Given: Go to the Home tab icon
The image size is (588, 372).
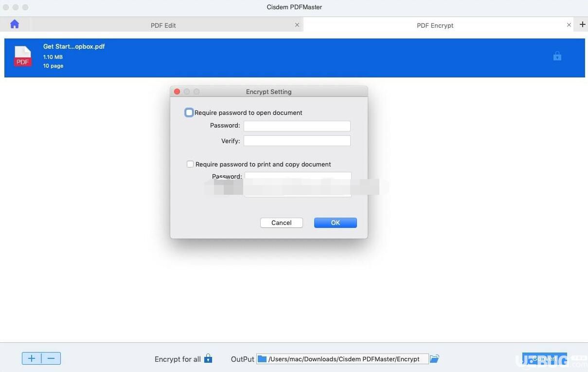Looking at the screenshot, I should click(15, 24).
